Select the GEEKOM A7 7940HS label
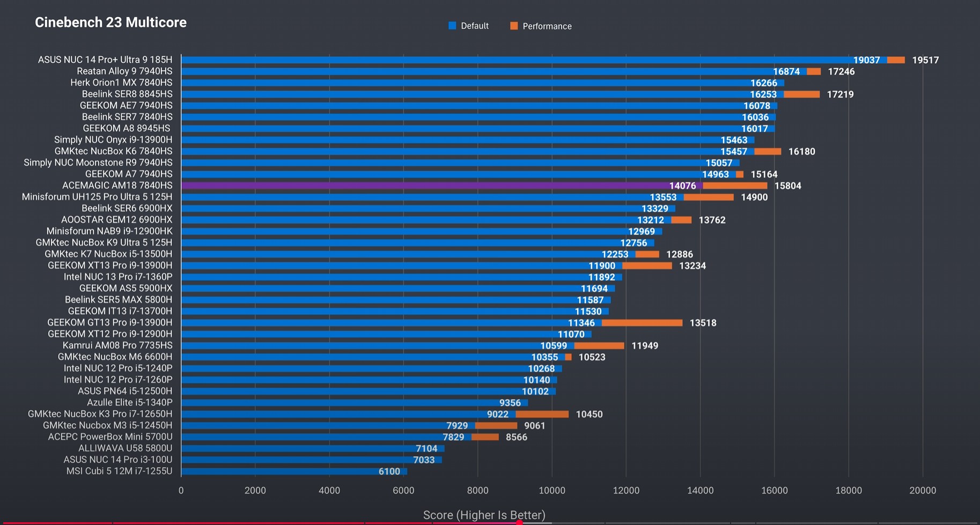This screenshot has height=525, width=980. pos(129,174)
